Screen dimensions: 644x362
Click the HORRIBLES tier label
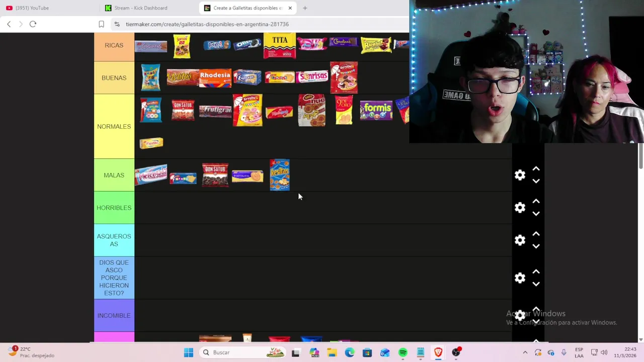[114, 208]
